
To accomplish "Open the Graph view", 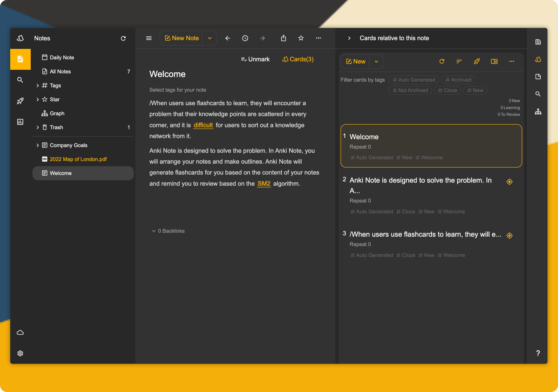I will tap(83, 113).
